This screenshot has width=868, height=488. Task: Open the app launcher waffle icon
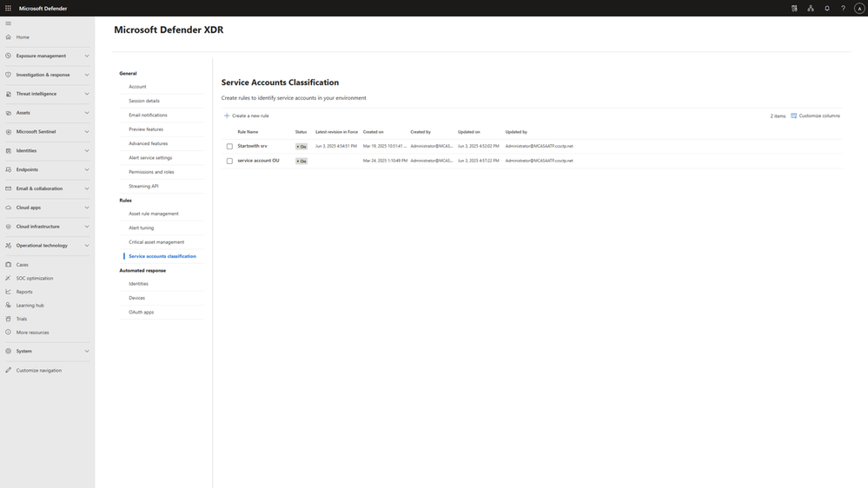click(9, 9)
